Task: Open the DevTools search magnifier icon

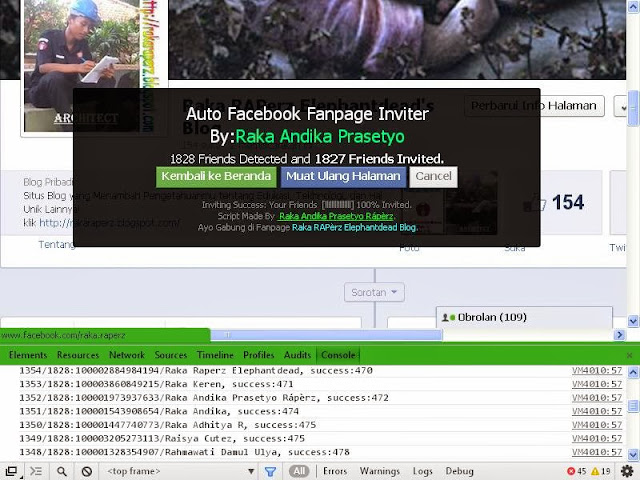Action: [62, 471]
